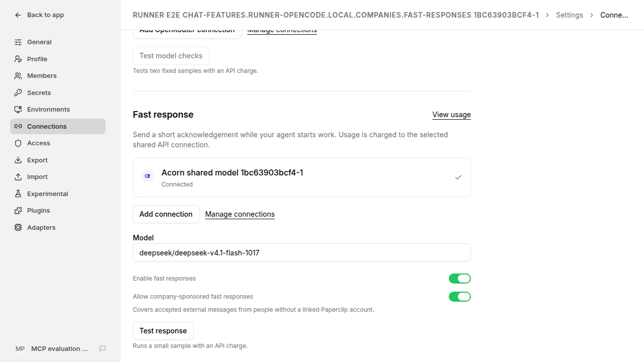
Task: Select Connections in the settings sidebar
Action: pos(58,126)
